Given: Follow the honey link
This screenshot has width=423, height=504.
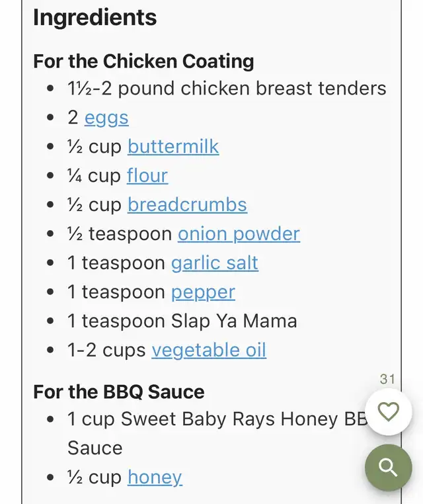Looking at the screenshot, I should click(x=155, y=478).
